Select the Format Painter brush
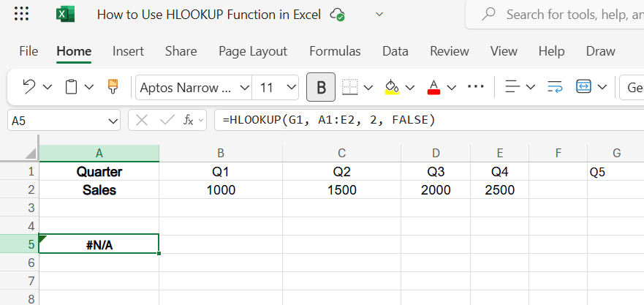This screenshot has height=305, width=644. 113,87
